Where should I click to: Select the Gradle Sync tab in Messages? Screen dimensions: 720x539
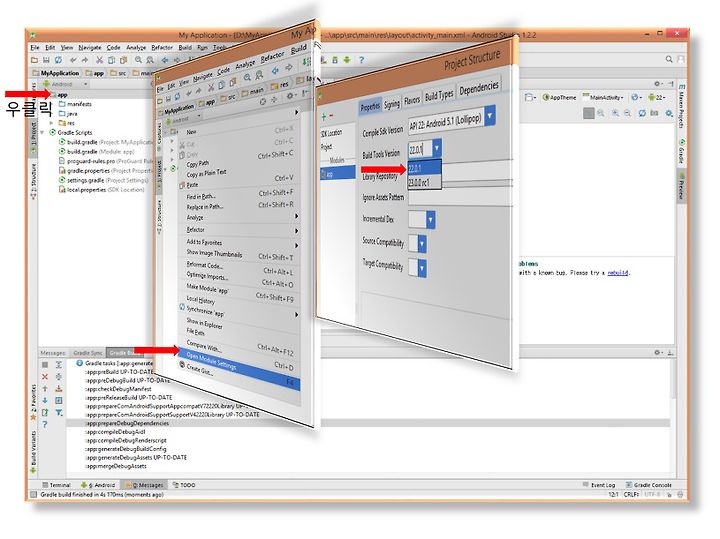click(88, 353)
